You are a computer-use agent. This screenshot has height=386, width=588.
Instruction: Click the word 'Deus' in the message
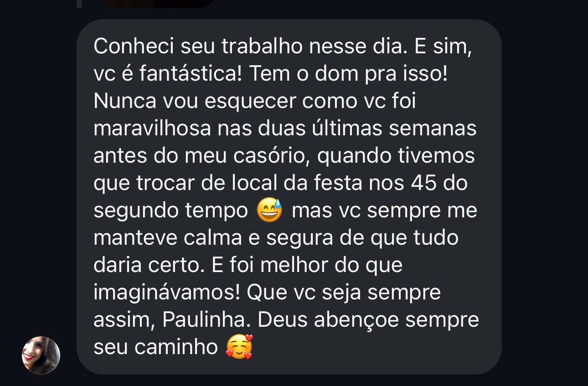tap(283, 320)
